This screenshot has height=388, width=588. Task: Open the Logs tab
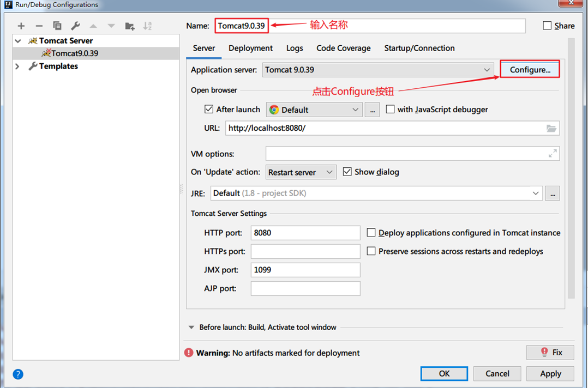(x=295, y=48)
